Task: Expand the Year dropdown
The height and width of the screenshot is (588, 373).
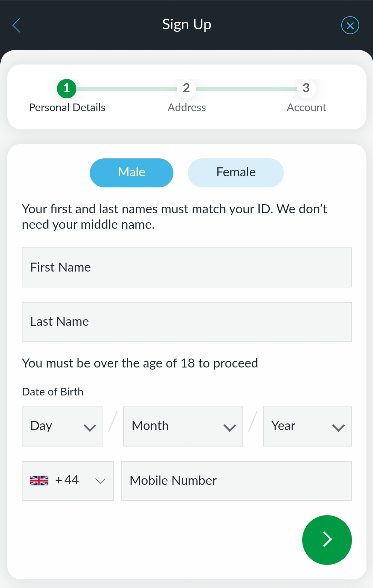Action: tap(307, 427)
